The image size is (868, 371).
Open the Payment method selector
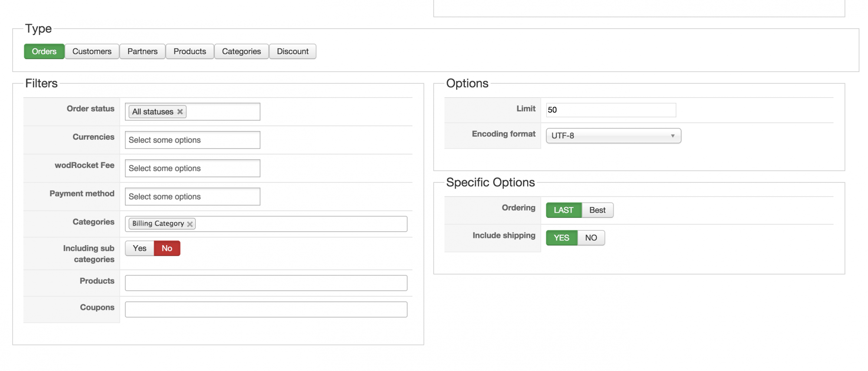pos(192,197)
